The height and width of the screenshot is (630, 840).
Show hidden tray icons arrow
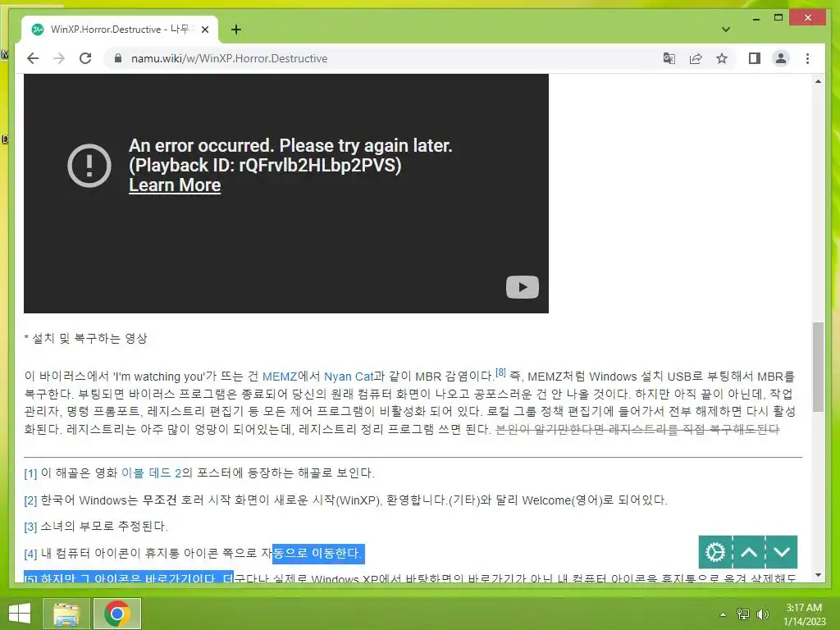coord(723,614)
